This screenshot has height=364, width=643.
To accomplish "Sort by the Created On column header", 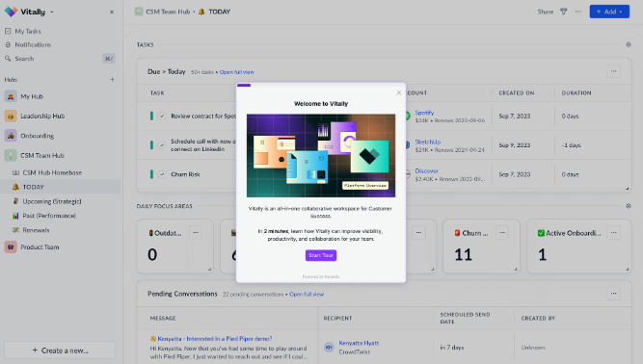I will (x=517, y=93).
